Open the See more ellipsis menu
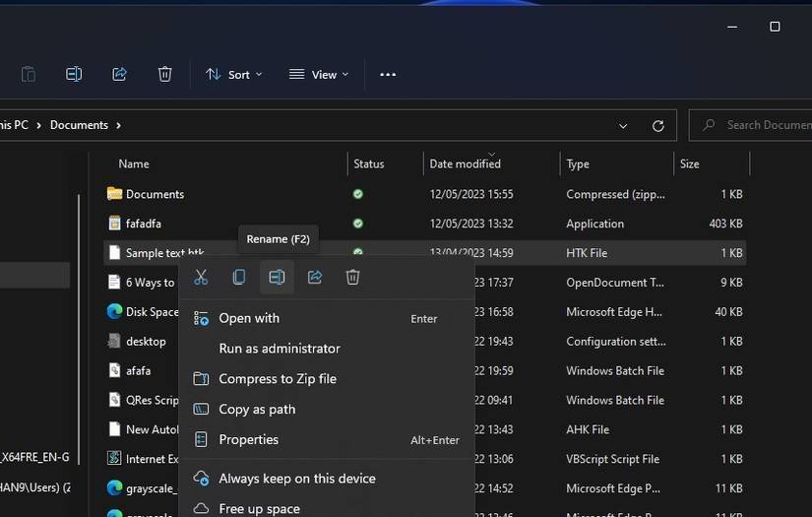Viewport: 812px width, 517px height. pyautogui.click(x=388, y=75)
